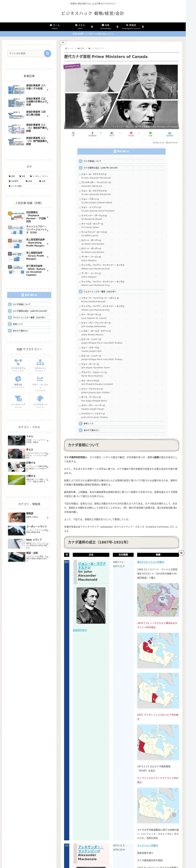Open the スキル navigation menu item
Image resolution: width=196 pixels, height=868 pixels.
click(80, 27)
